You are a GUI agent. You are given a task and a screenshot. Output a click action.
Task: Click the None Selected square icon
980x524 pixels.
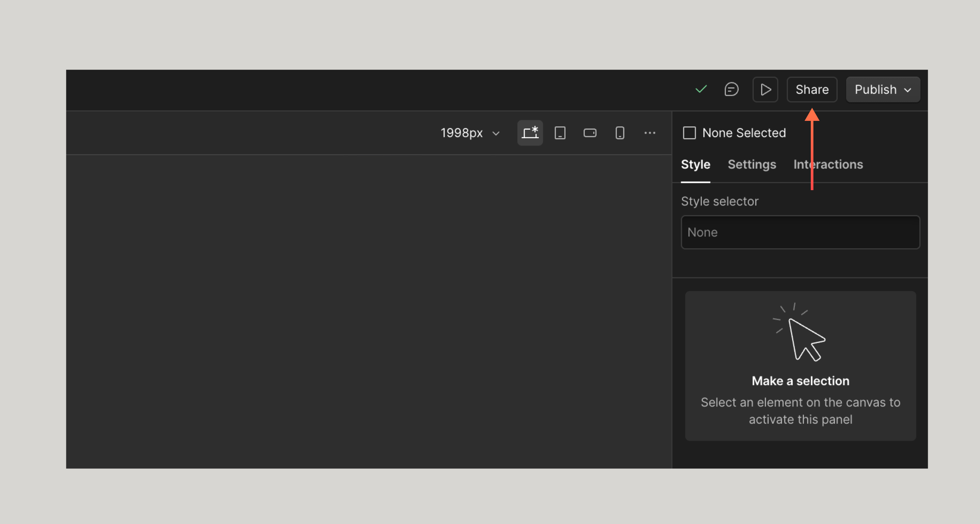pos(689,133)
